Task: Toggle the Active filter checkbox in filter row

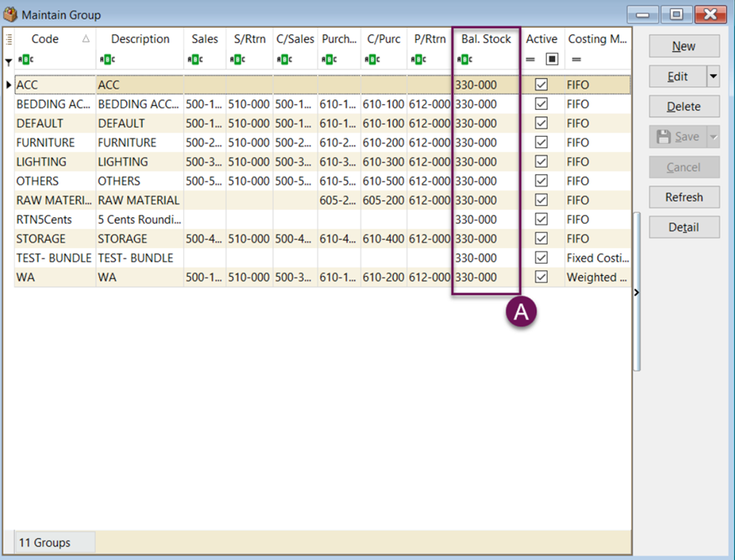Action: [552, 59]
